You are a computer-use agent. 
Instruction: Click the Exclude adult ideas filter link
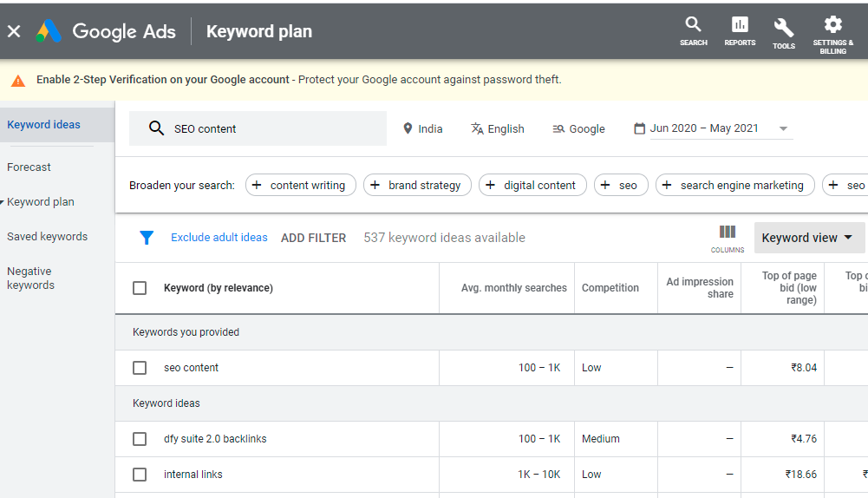point(219,238)
